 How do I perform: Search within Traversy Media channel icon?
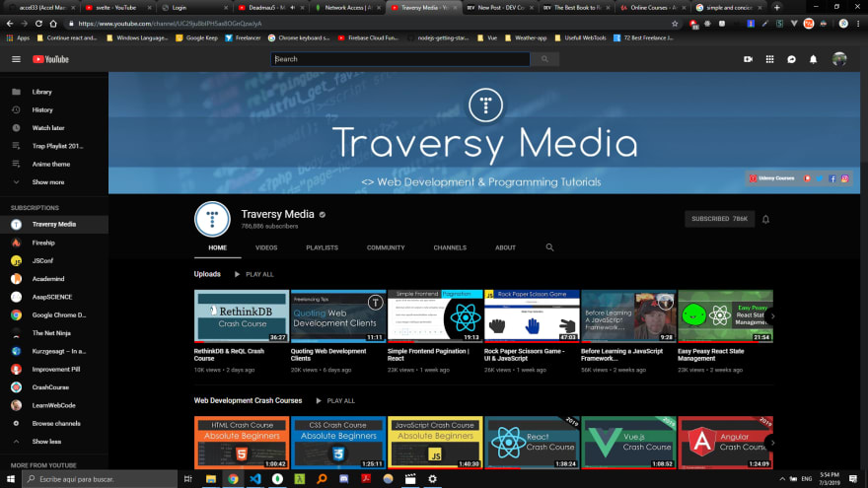pyautogui.click(x=549, y=247)
